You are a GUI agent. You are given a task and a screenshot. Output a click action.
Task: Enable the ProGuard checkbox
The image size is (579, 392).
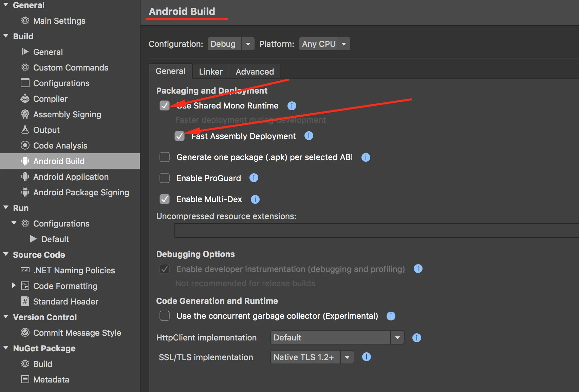(165, 178)
